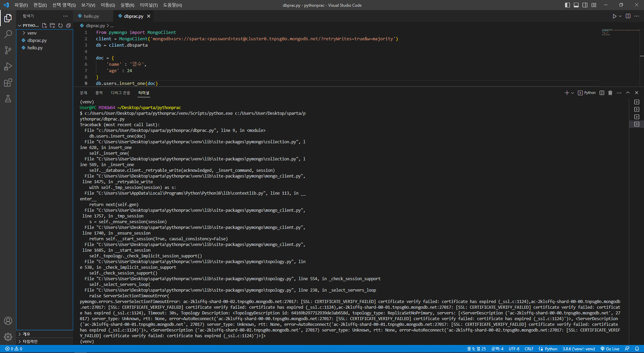Create a new file in explorer
This screenshot has width=644, height=353.
click(44, 26)
